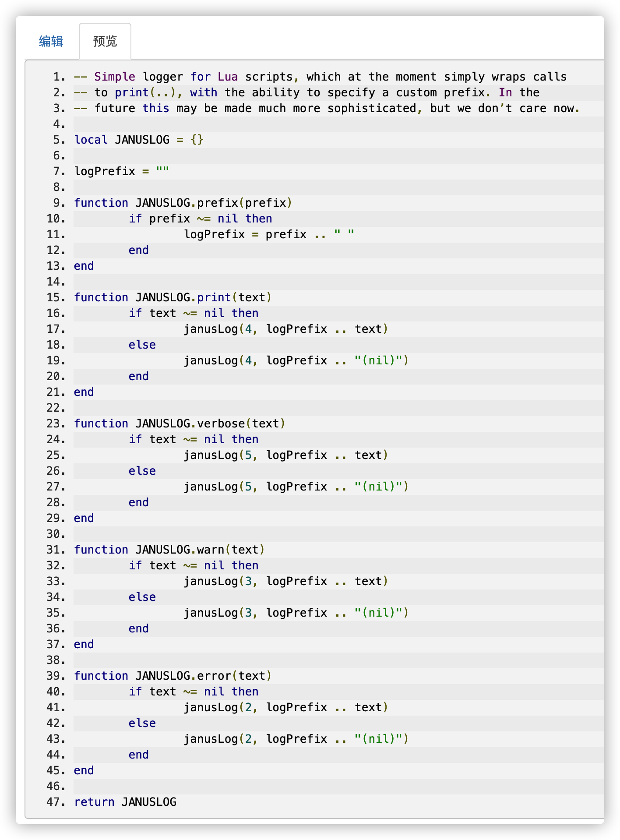The width and height of the screenshot is (620, 840).
Task: Click 'janusLog(5, logPrefix .. "(nil)")' line
Action: click(296, 487)
